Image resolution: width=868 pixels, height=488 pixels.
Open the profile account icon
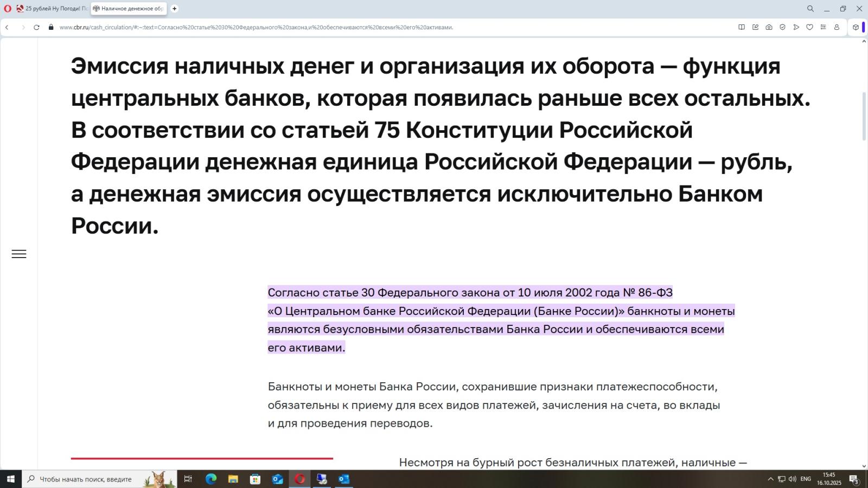coord(837,27)
